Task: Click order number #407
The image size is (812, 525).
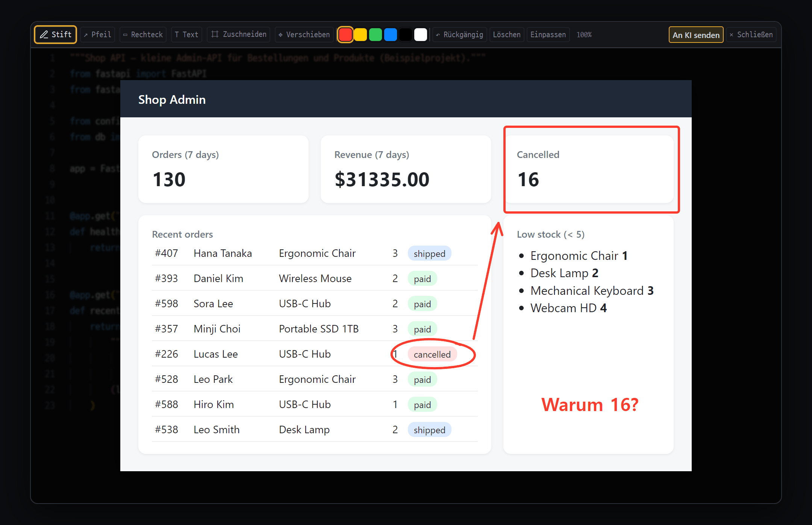Action: coord(166,253)
